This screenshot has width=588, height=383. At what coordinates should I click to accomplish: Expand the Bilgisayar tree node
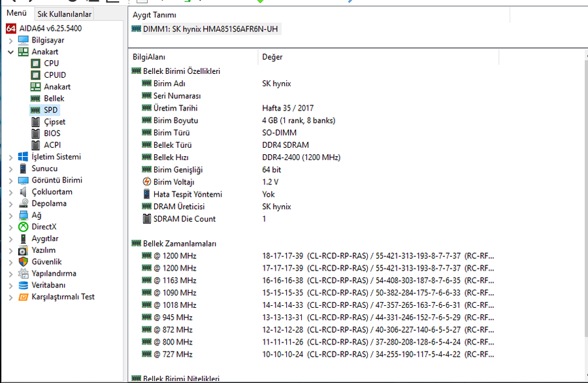pyautogui.click(x=11, y=41)
